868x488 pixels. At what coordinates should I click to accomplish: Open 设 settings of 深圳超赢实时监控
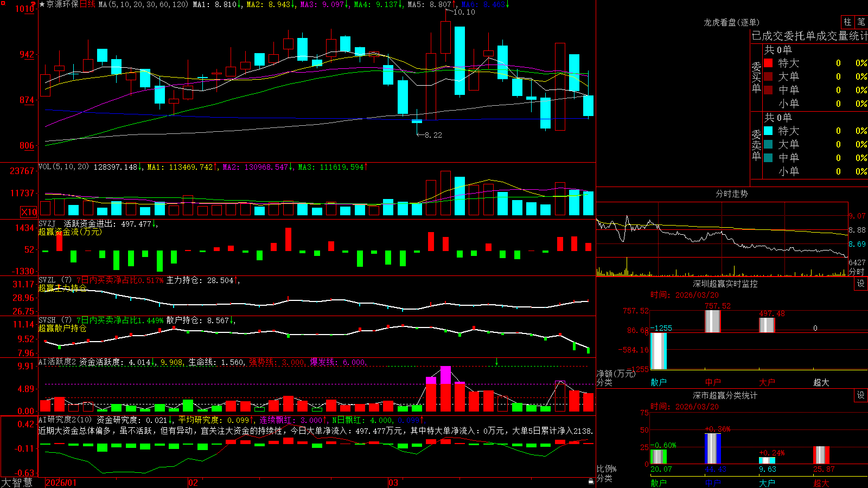pyautogui.click(x=861, y=284)
